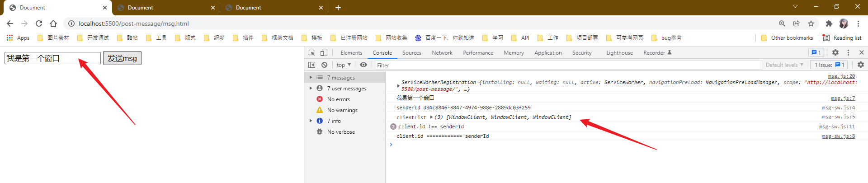868x183 pixels.
Task: Open the browser home page
Action: [53, 23]
